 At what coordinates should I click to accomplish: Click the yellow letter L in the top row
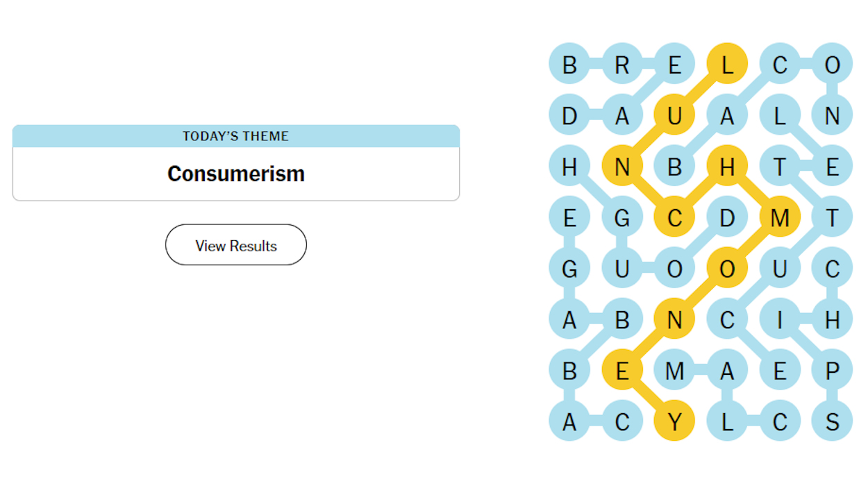pyautogui.click(x=727, y=64)
